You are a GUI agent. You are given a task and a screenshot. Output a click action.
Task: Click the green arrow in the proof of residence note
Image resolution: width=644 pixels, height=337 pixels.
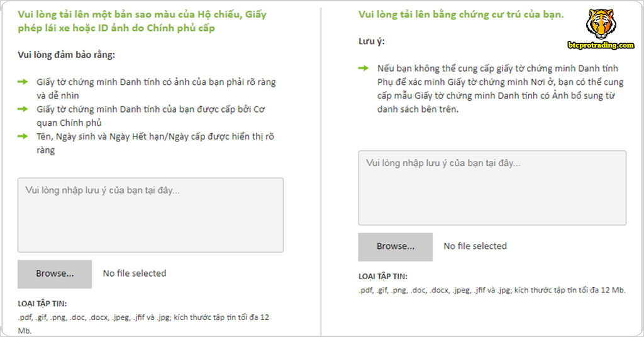pos(364,68)
